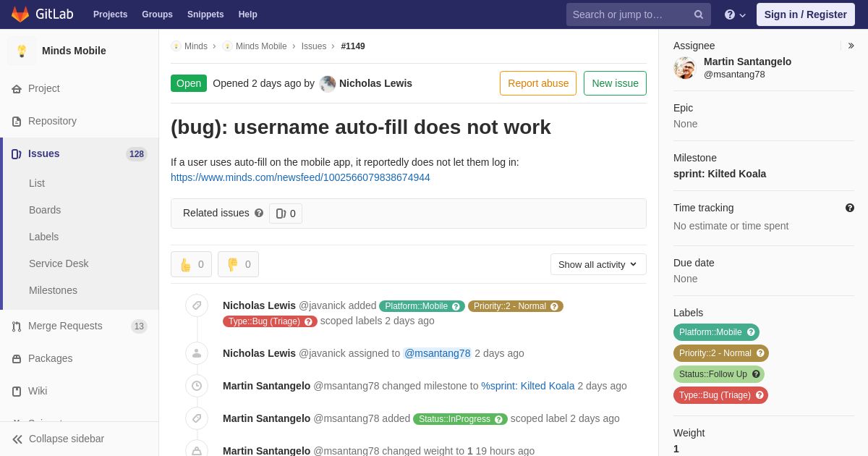Viewport: 868px width, 456px height.
Task: Click in the search or jump to field
Action: click(x=629, y=14)
